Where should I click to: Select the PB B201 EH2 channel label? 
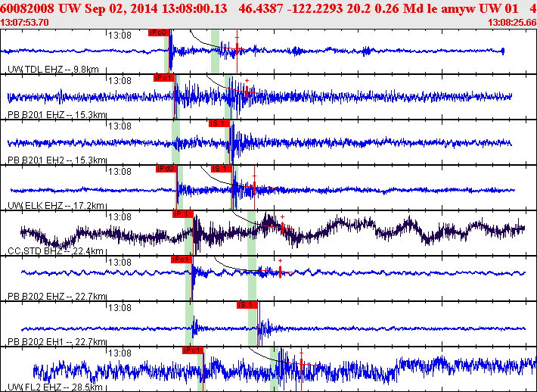(53, 160)
